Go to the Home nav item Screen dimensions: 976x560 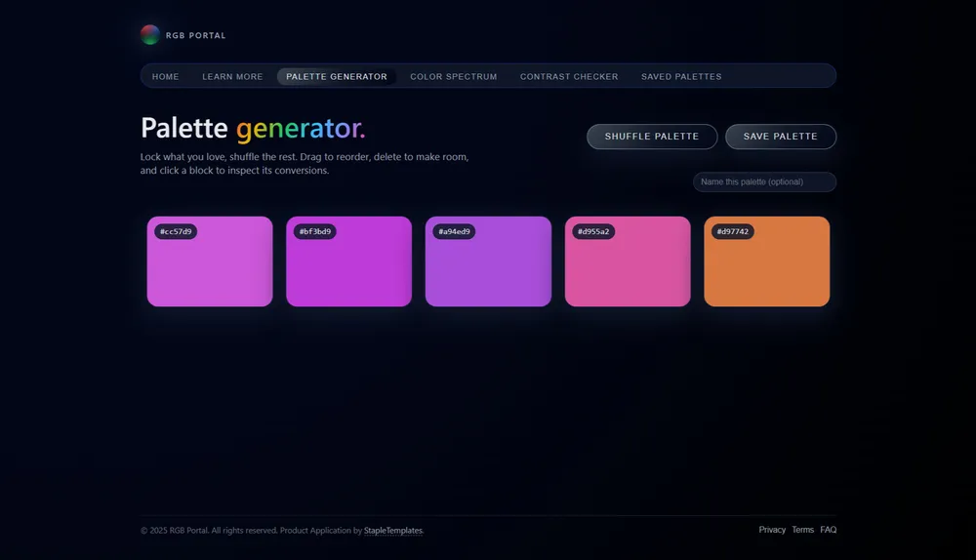(166, 76)
